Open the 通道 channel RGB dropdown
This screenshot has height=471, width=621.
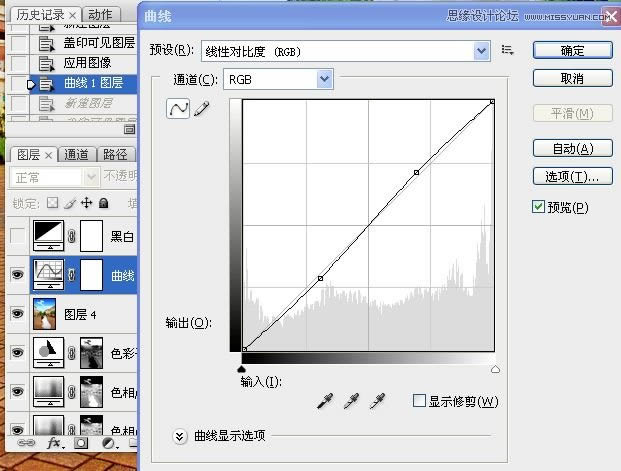pyautogui.click(x=323, y=79)
